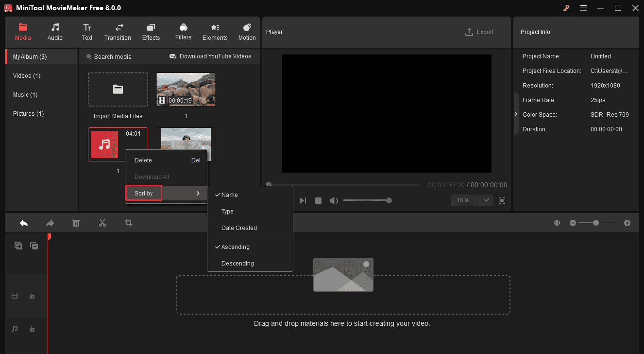Collapse the Project Info panel
Image resolution: width=644 pixels, height=354 pixels.
[x=516, y=114]
